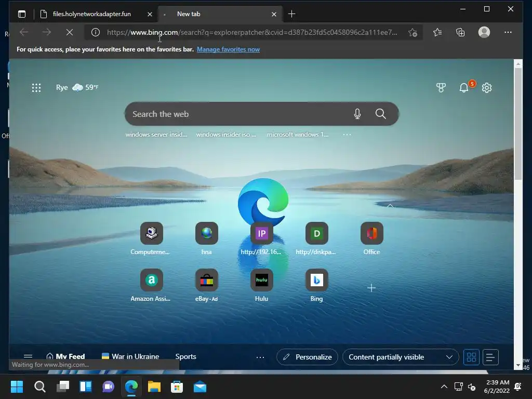The height and width of the screenshot is (399, 532).
Task: Select the War in Ukraine tab
Action: pyautogui.click(x=130, y=356)
